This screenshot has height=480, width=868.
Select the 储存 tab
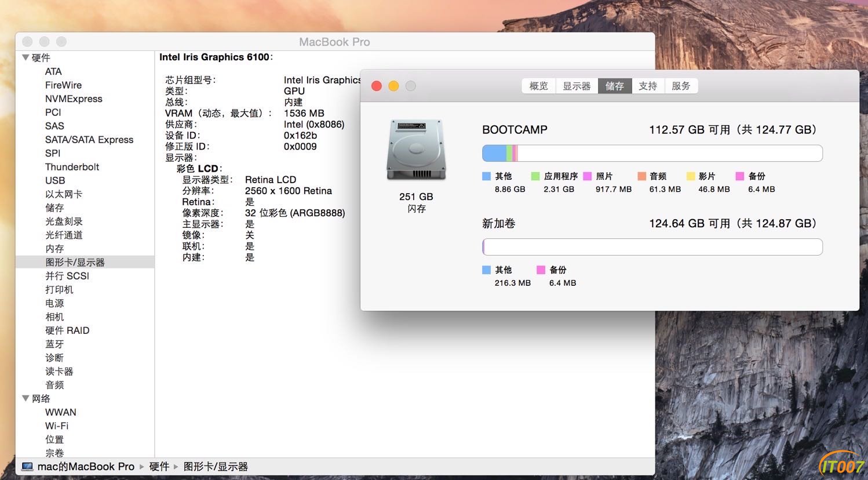pos(615,86)
